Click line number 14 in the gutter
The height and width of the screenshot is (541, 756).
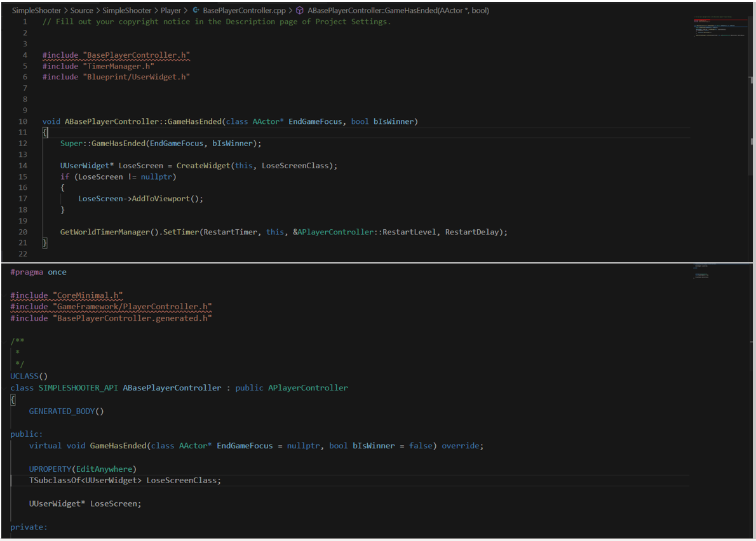22,165
